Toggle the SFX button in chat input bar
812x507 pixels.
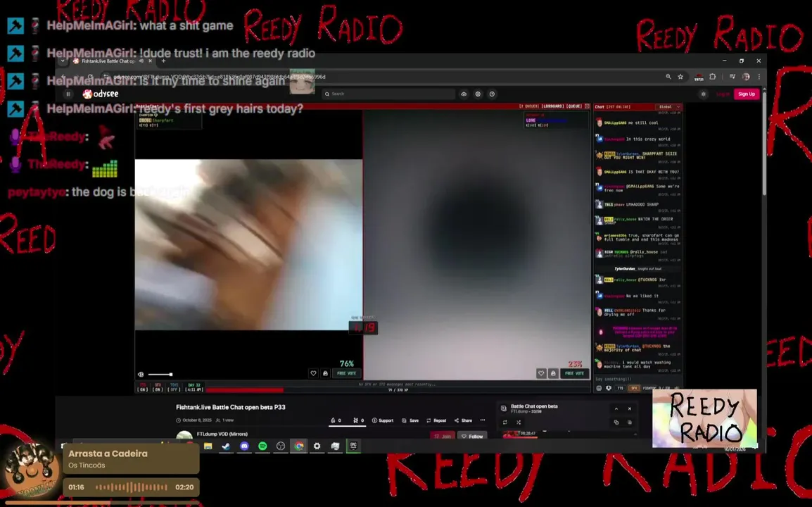[634, 388]
